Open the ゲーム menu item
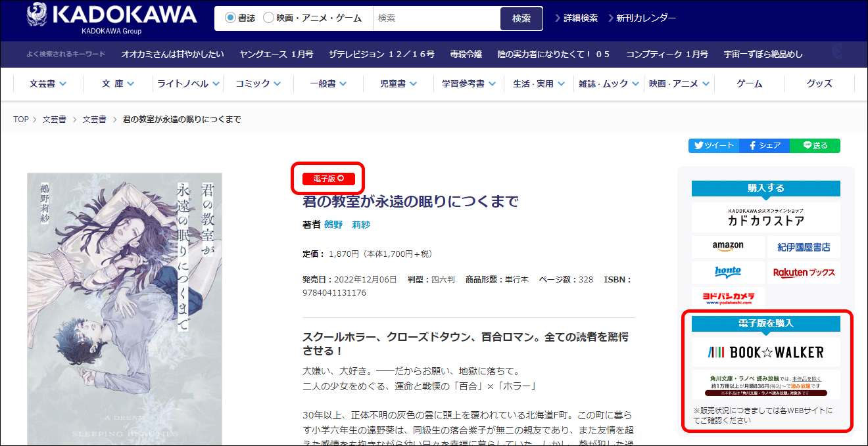Screen dimensions: 868x446 (x=749, y=83)
